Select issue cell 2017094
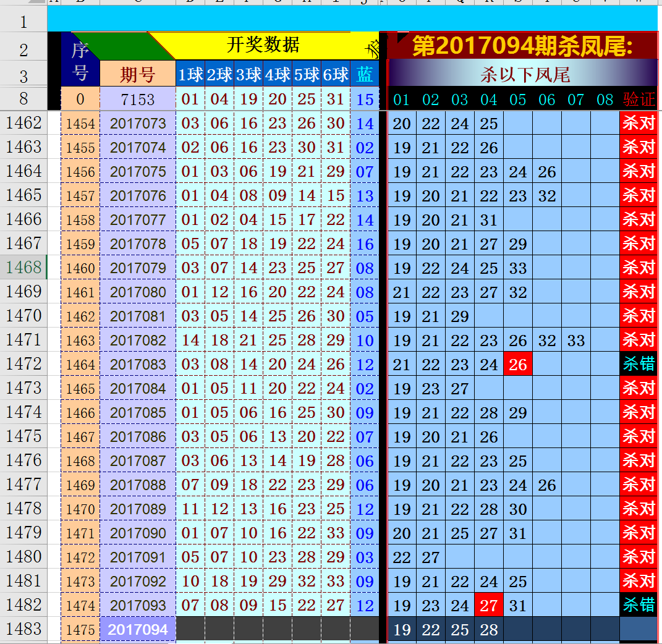This screenshot has width=662, height=644. click(138, 629)
